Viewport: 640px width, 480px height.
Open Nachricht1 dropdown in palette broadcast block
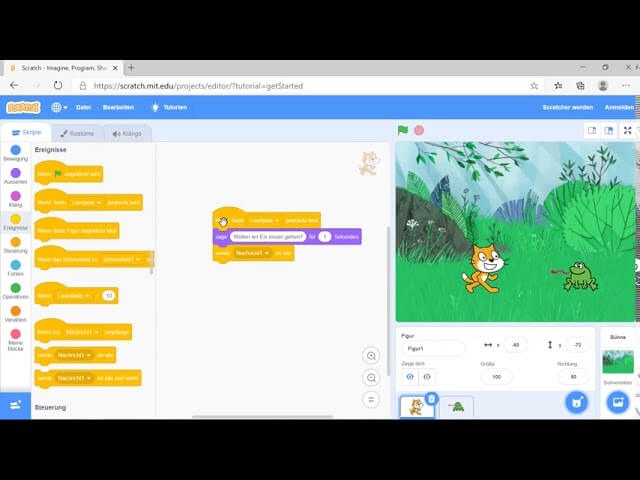point(74,355)
